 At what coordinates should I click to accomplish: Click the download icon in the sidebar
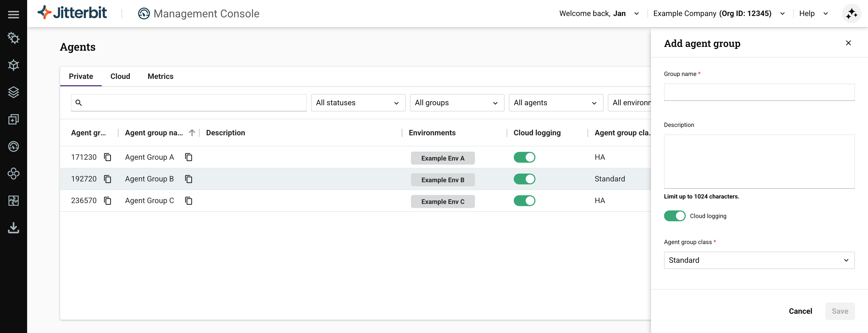point(14,228)
